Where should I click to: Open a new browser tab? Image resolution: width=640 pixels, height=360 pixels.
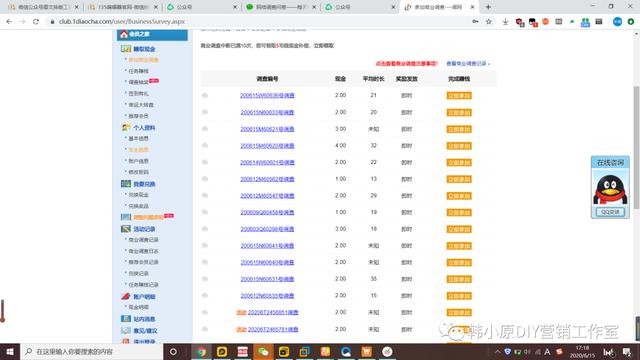[488, 7]
